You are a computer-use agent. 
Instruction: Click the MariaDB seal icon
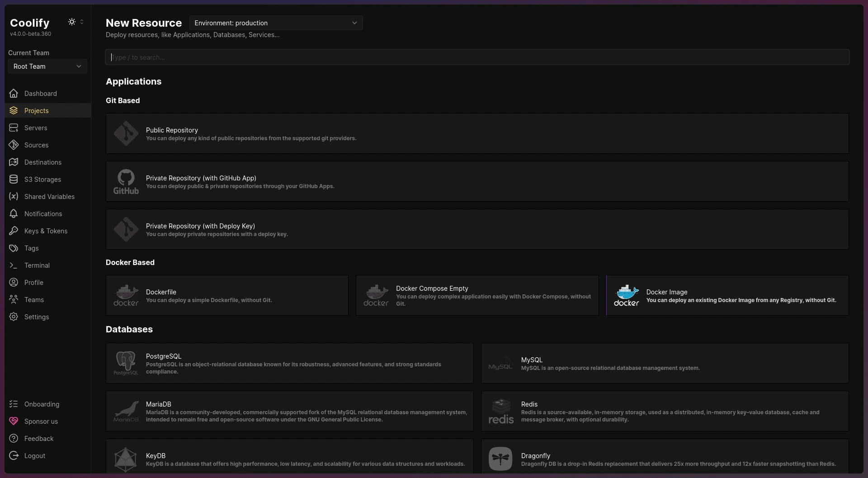[126, 411]
